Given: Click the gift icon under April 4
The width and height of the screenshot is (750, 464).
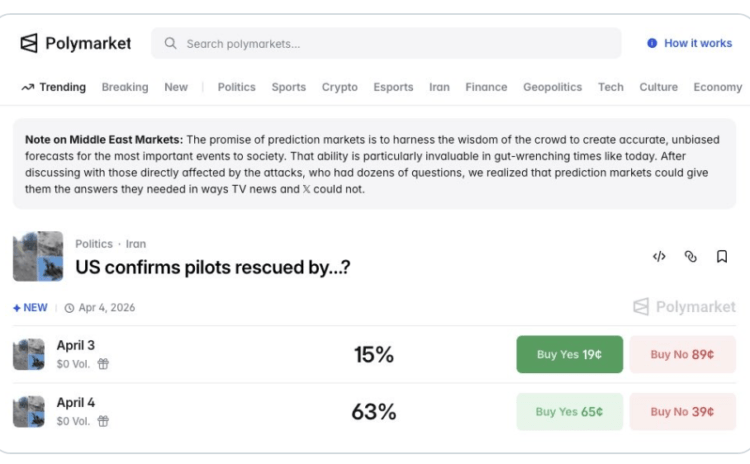Looking at the screenshot, I should coord(103,421).
